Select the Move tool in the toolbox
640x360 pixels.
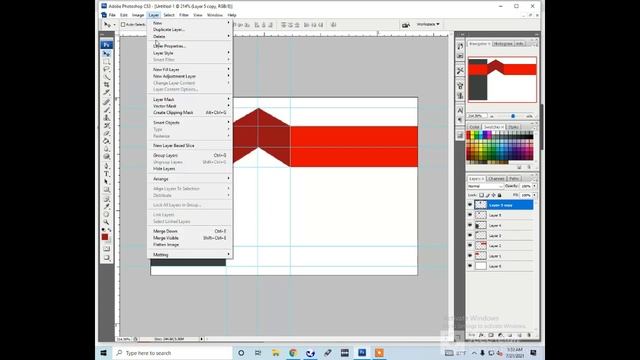tap(107, 53)
